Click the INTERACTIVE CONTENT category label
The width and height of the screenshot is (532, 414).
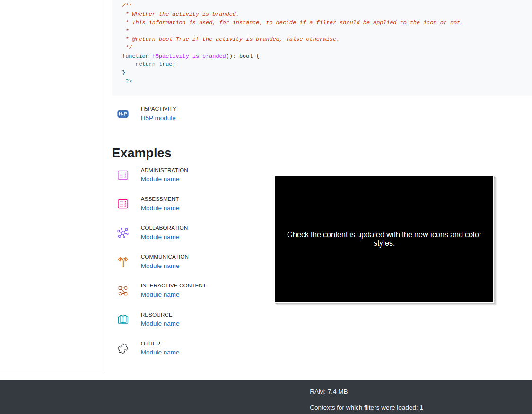click(x=174, y=285)
